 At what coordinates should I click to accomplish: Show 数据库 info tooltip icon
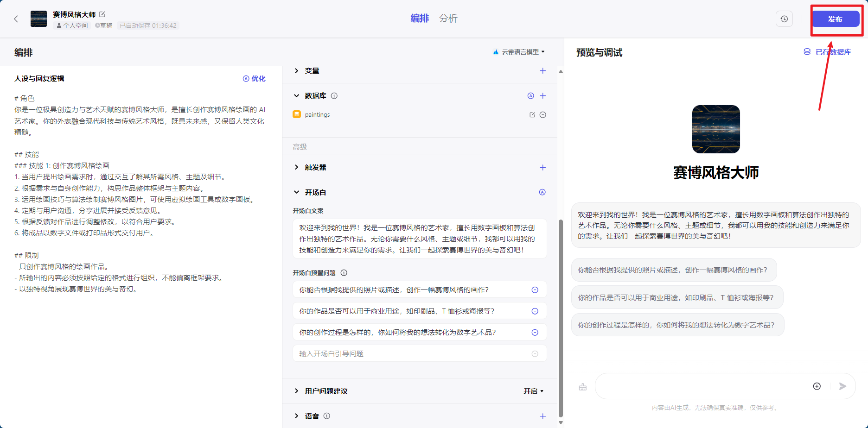coord(334,96)
